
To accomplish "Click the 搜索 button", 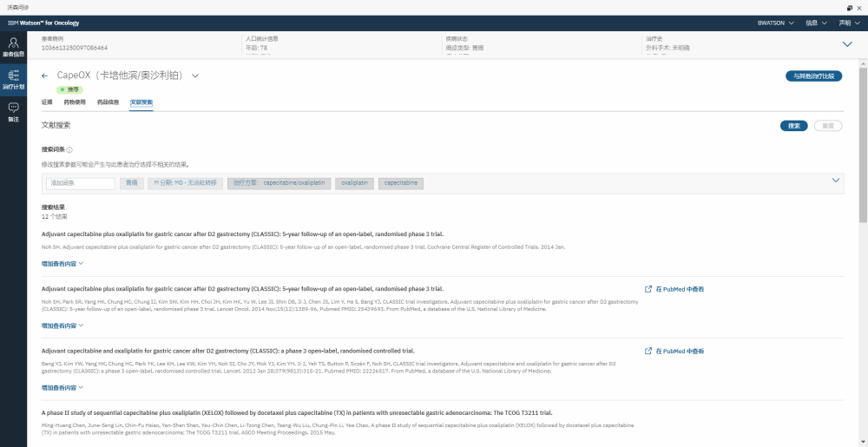I will pos(793,126).
